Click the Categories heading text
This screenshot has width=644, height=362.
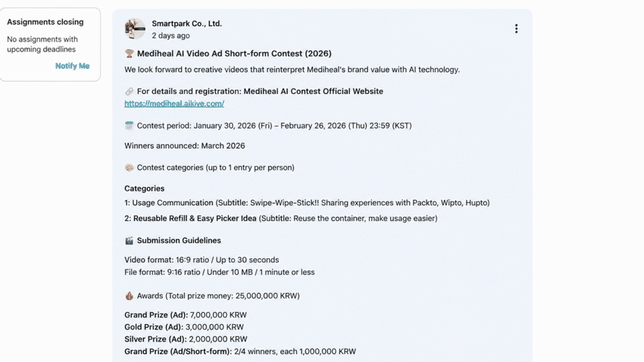[x=144, y=189]
